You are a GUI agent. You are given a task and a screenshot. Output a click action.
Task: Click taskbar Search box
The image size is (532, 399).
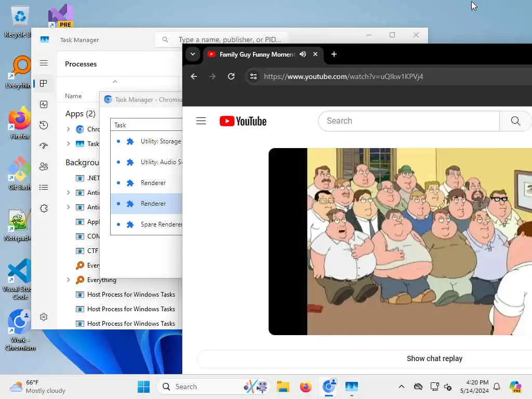tap(214, 387)
